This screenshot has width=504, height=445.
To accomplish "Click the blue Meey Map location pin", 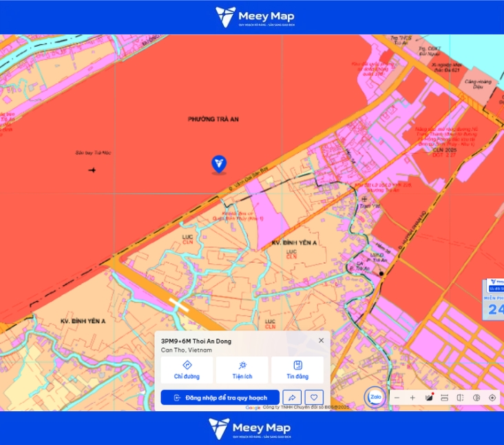I will [219, 165].
